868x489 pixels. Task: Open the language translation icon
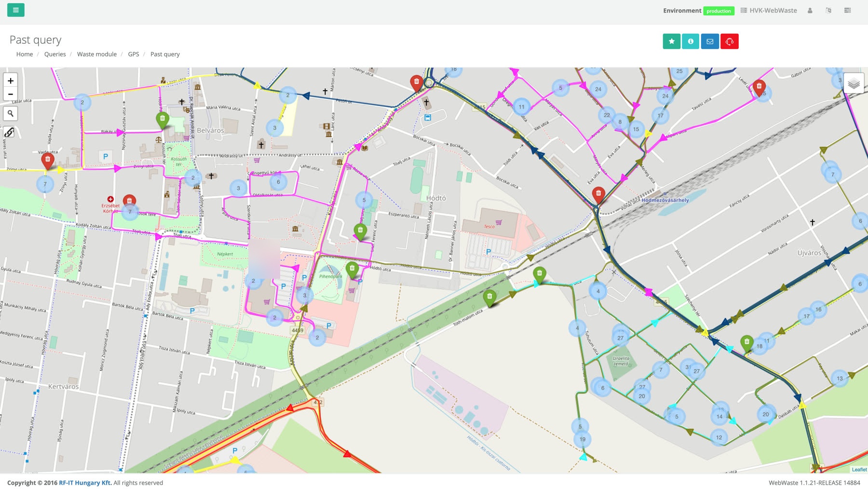pyautogui.click(x=828, y=11)
